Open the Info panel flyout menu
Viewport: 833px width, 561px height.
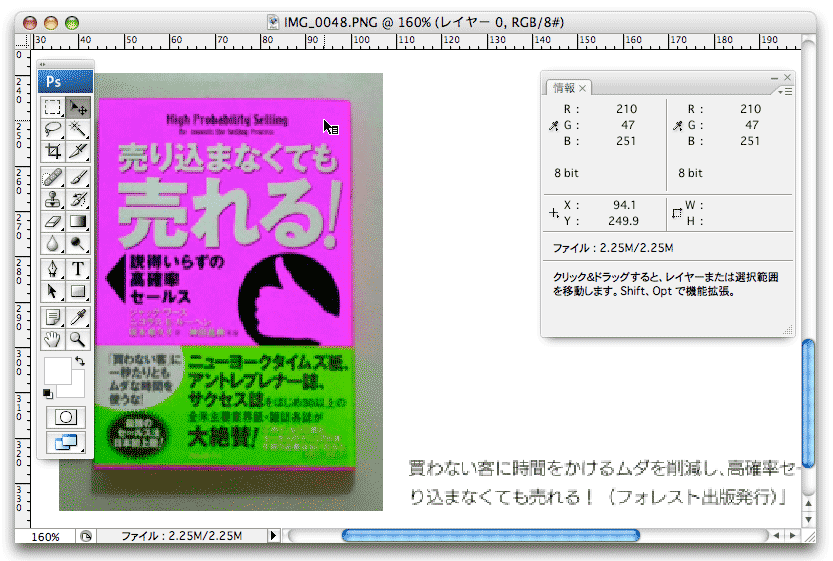click(x=785, y=92)
